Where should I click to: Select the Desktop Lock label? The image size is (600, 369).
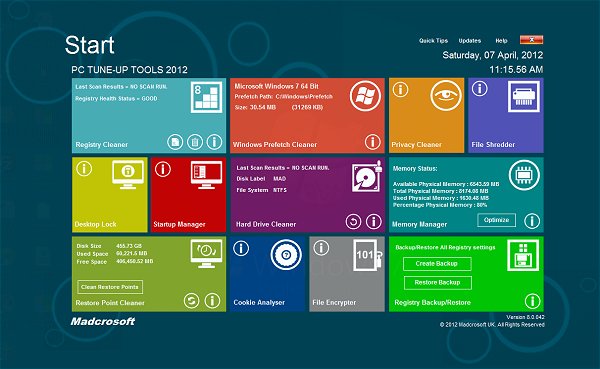coord(95,224)
